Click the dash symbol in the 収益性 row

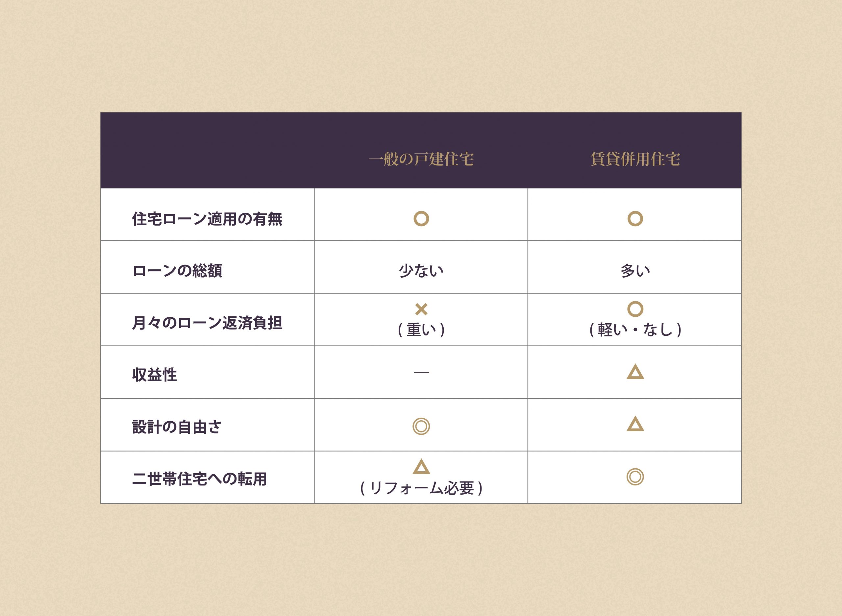coord(421,372)
